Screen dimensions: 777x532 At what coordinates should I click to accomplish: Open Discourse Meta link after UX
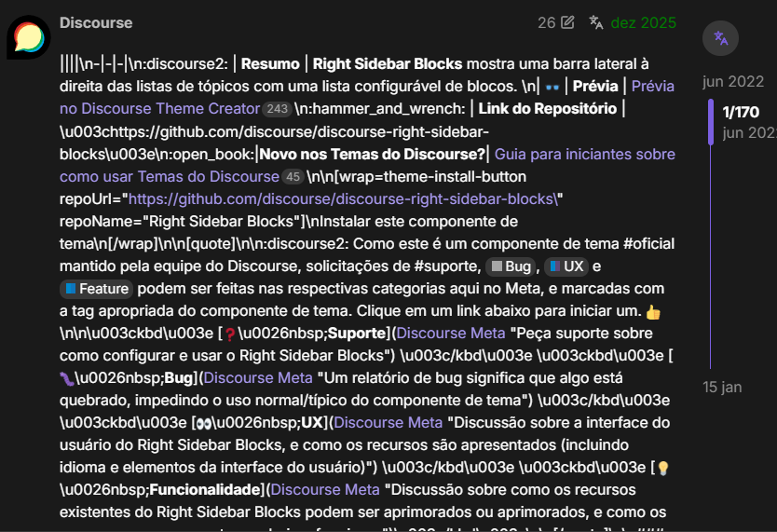point(388,423)
